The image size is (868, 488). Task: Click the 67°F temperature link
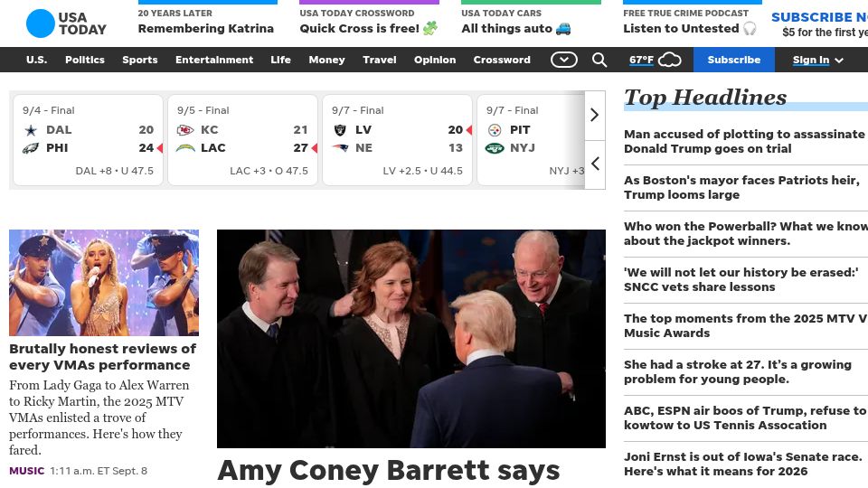click(x=642, y=60)
